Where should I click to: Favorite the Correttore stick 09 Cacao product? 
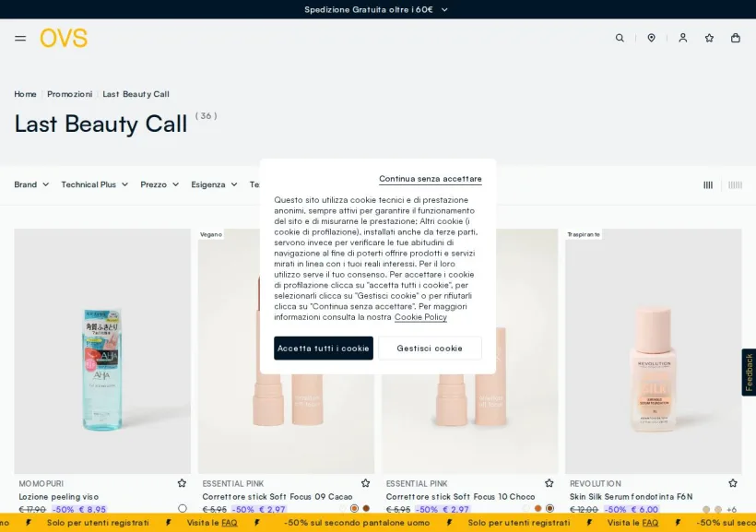pyautogui.click(x=365, y=483)
